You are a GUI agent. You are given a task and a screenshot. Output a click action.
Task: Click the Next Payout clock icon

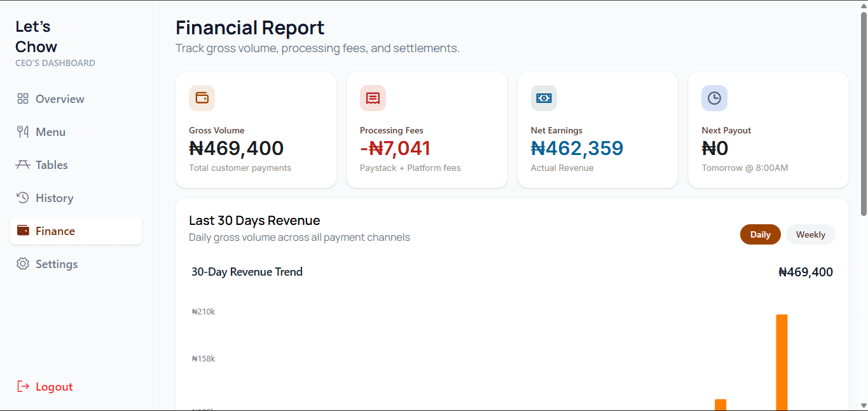(714, 98)
